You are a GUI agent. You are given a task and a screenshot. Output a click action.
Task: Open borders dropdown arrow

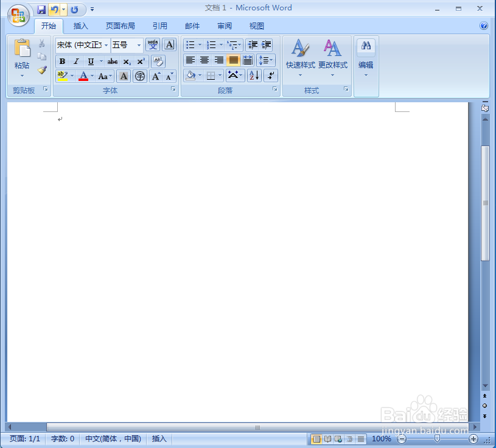tap(220, 75)
